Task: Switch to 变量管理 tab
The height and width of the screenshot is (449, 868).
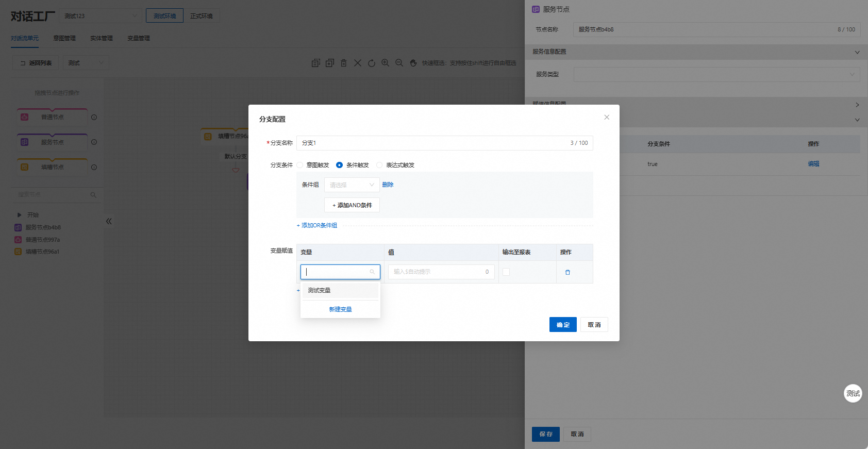Action: point(139,38)
